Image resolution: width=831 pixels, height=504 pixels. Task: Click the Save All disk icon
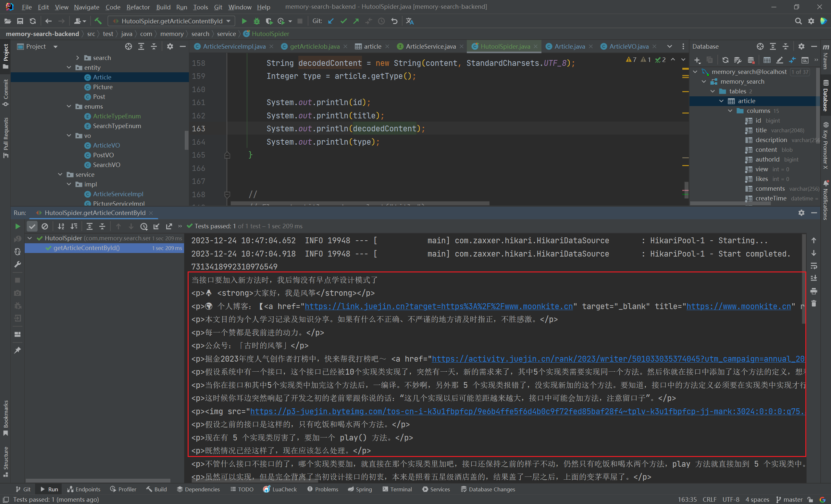coord(20,21)
